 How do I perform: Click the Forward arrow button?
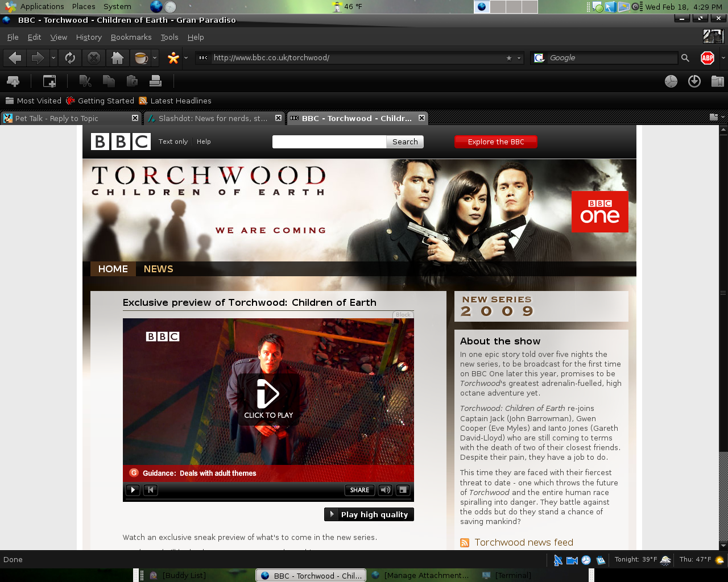[x=38, y=58]
